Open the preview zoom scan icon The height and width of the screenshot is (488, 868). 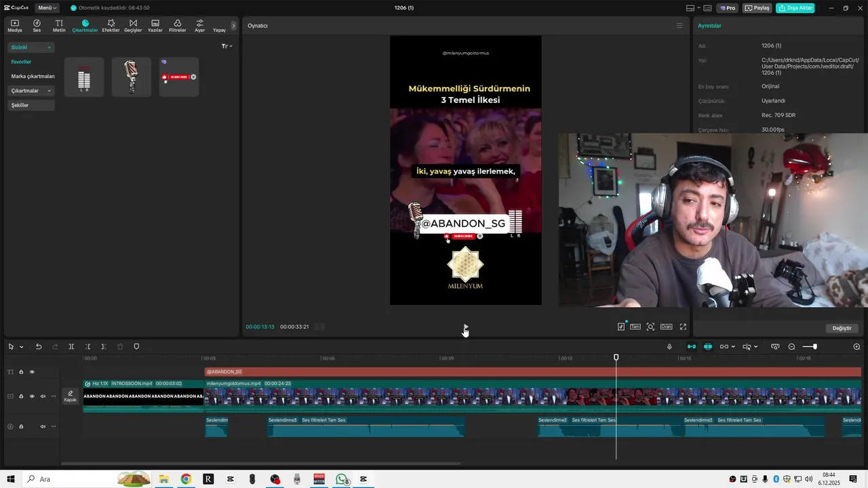650,327
